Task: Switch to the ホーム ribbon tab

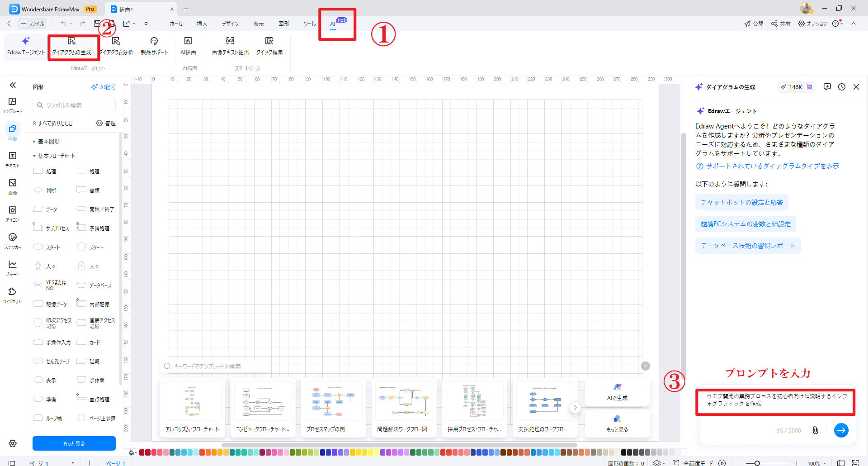Action: click(x=176, y=24)
